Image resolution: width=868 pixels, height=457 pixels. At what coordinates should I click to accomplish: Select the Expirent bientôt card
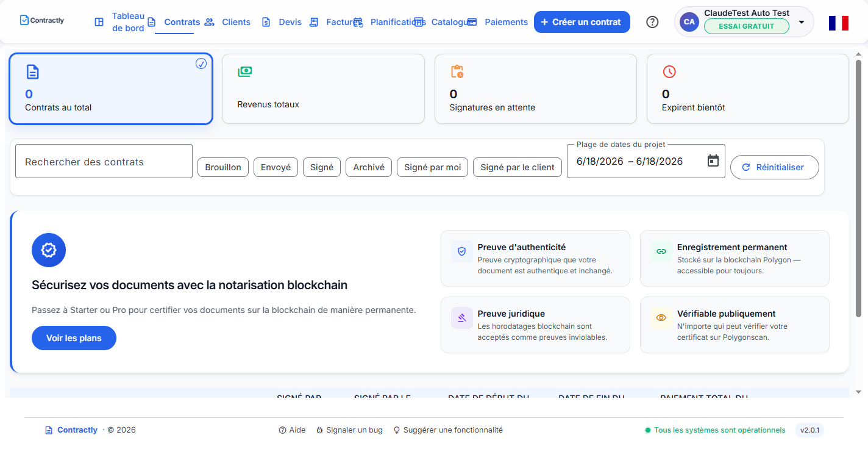748,89
